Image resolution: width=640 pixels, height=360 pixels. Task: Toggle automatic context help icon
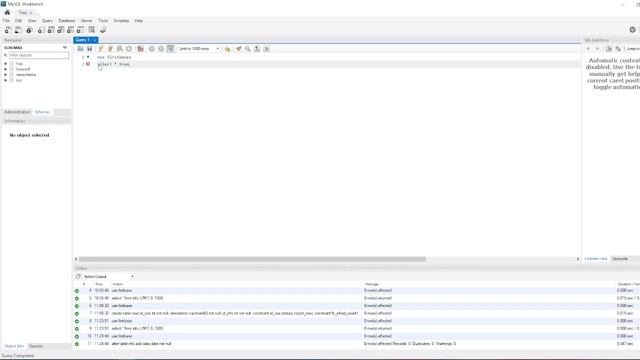(618, 49)
